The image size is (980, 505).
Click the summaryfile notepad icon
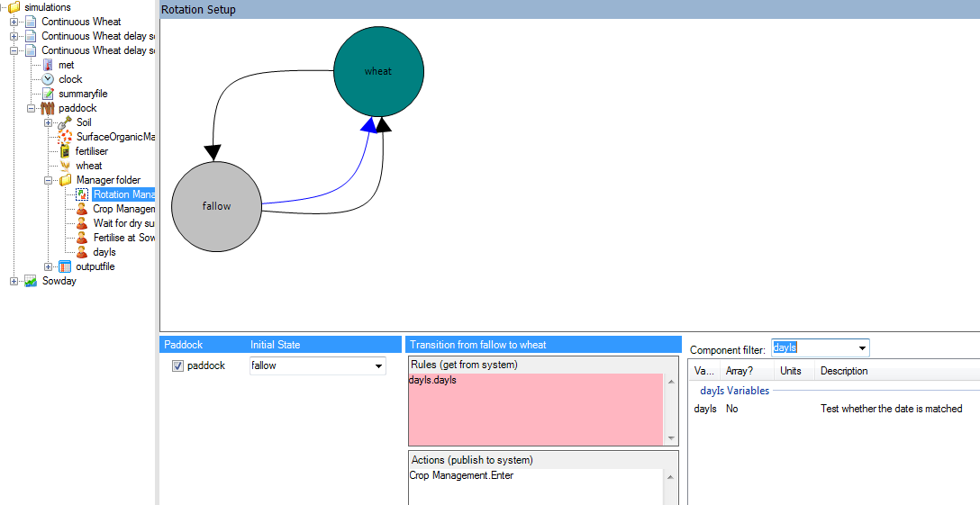pyautogui.click(x=48, y=94)
